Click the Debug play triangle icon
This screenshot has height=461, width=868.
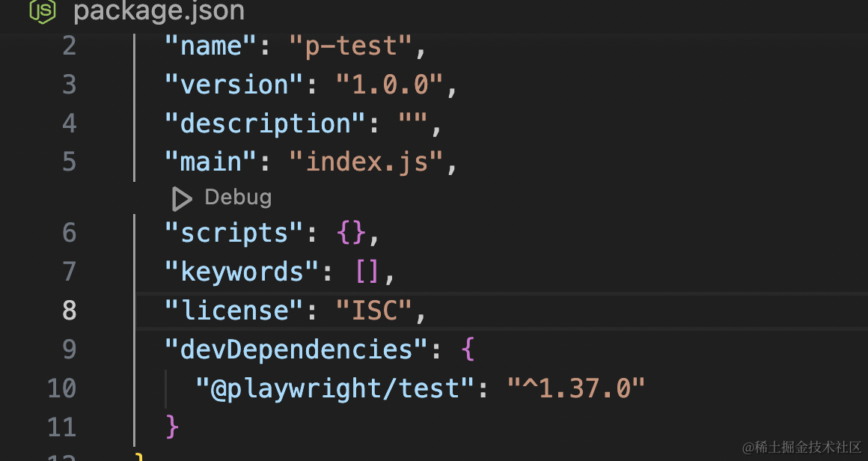[182, 198]
